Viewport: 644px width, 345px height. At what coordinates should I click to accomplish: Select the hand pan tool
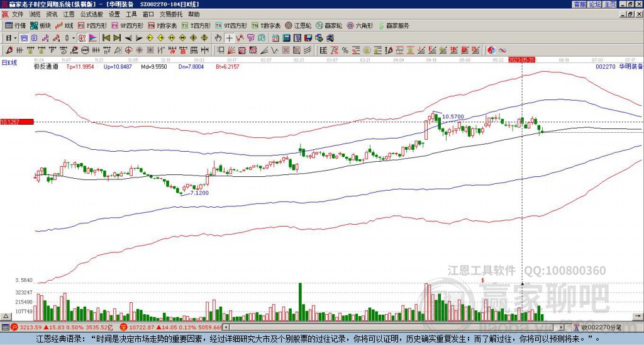(218, 38)
